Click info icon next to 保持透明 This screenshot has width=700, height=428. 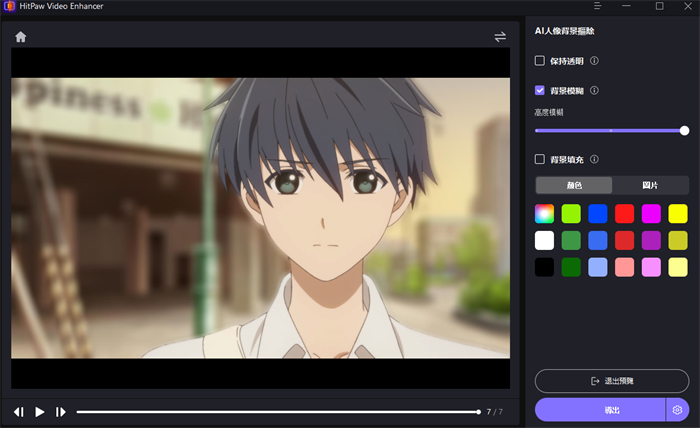point(594,61)
